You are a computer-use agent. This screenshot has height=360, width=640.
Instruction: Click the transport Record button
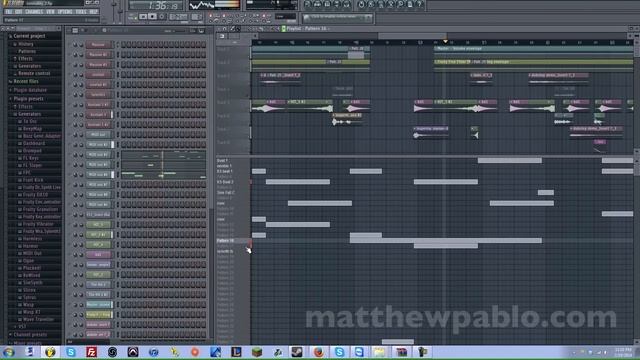pos(162,17)
